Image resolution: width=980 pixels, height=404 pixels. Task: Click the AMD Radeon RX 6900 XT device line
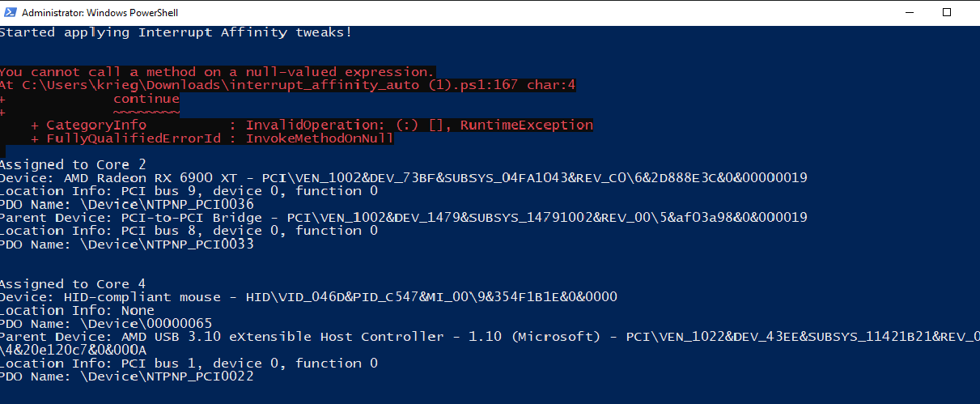403,177
